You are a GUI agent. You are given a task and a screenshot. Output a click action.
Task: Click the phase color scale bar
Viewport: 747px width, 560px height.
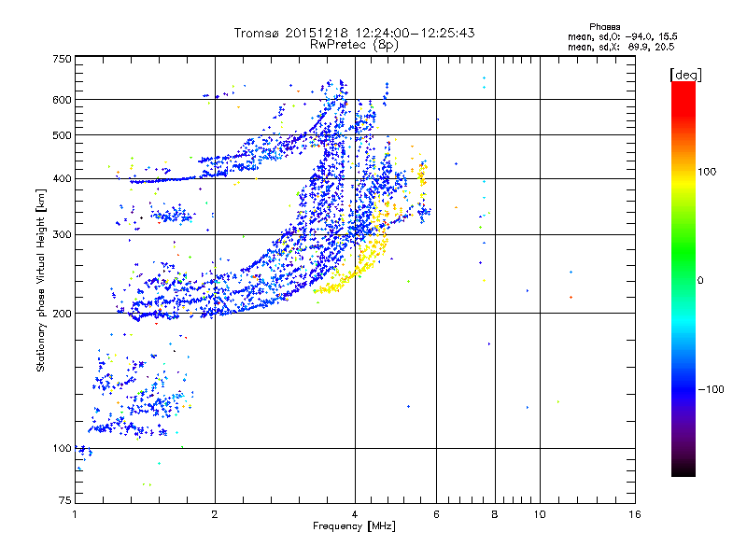[684, 278]
